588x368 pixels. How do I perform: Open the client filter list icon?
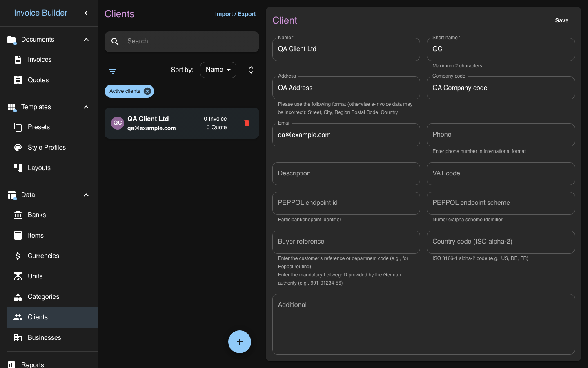[x=113, y=71]
